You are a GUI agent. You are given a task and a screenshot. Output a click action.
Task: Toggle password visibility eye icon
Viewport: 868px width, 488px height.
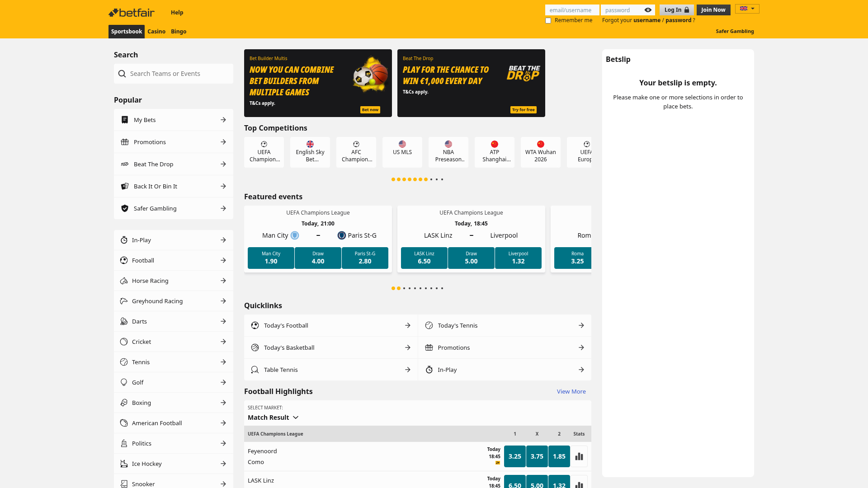coord(648,10)
